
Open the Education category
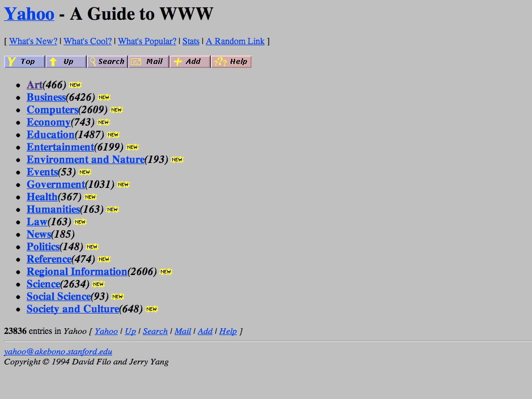coord(50,135)
